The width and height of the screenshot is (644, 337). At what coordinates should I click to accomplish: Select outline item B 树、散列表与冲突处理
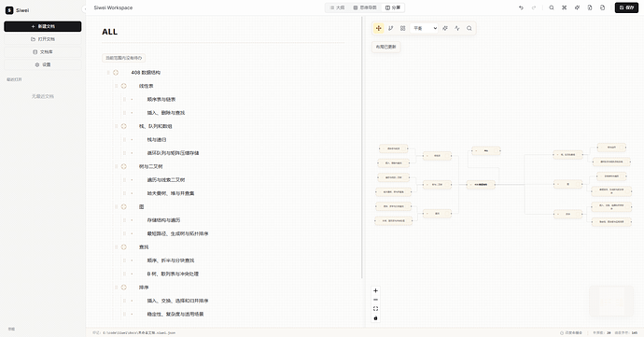[173, 274]
